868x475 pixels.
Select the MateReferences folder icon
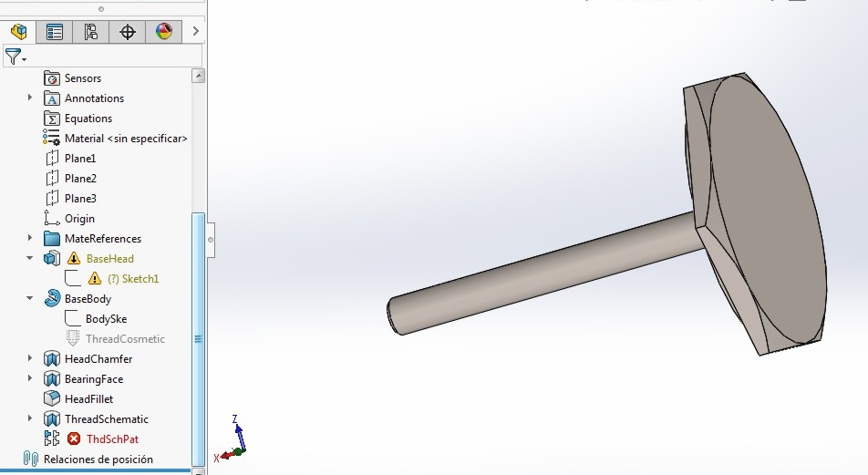pyautogui.click(x=51, y=239)
